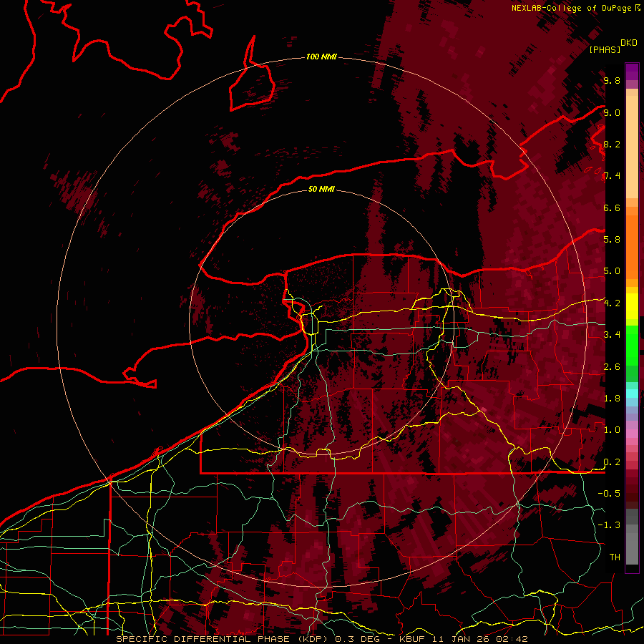Image resolution: width=644 pixels, height=644 pixels.
Task: Click the 5.0 value on the color scale
Action: tap(612, 271)
